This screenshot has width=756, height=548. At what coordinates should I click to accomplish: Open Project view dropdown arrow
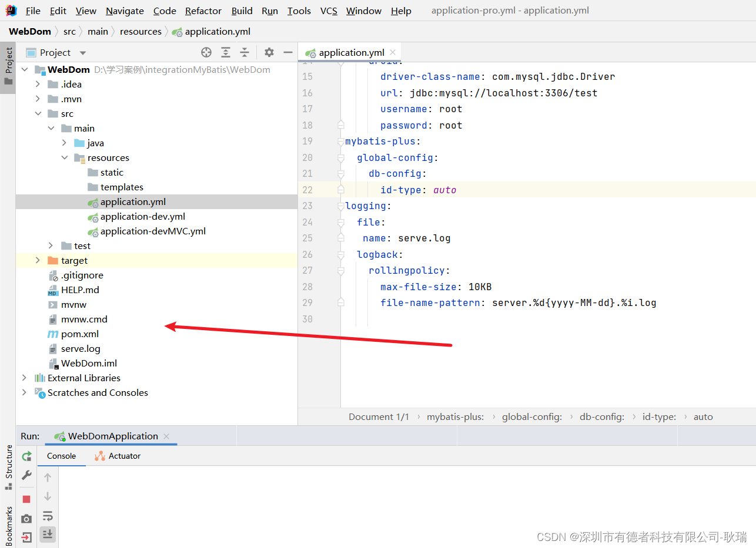[83, 53]
